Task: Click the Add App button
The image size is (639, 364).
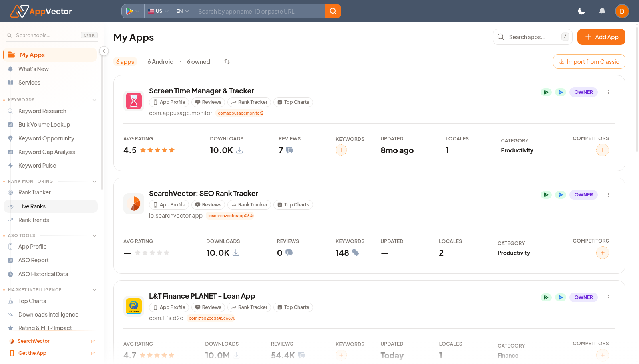Action: click(x=601, y=37)
